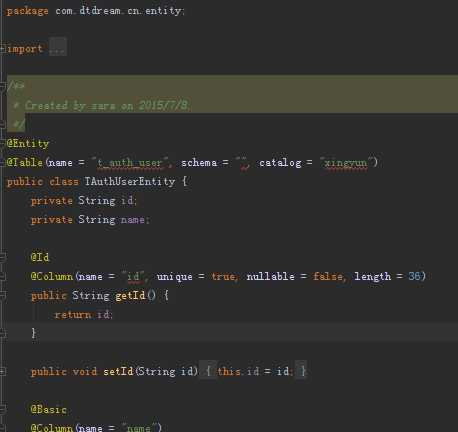Click the 'xingyun' string literal
Image resolution: width=458 pixels, height=432 pixels.
(x=346, y=163)
